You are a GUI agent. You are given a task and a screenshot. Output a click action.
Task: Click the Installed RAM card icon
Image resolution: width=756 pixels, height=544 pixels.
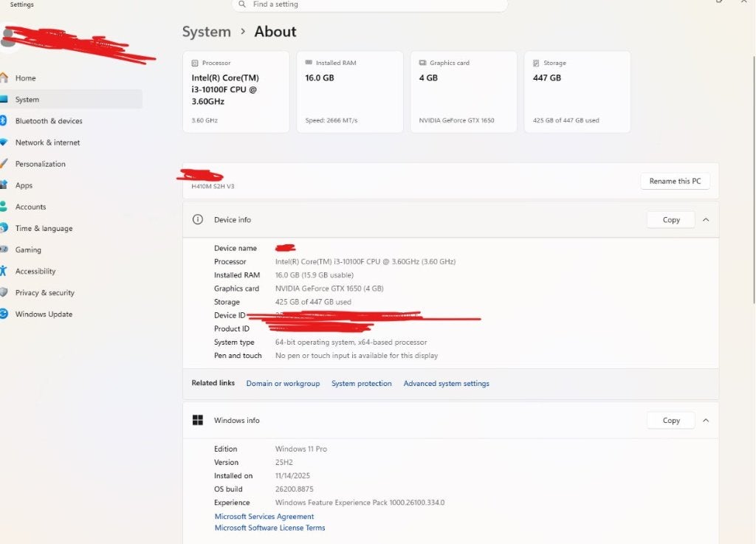click(x=309, y=63)
